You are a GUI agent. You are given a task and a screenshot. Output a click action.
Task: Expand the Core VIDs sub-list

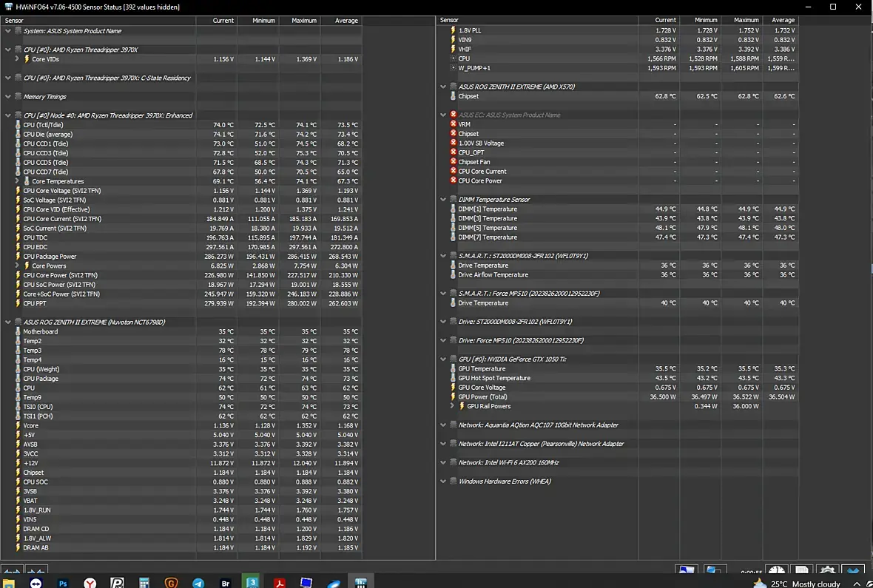[17, 59]
